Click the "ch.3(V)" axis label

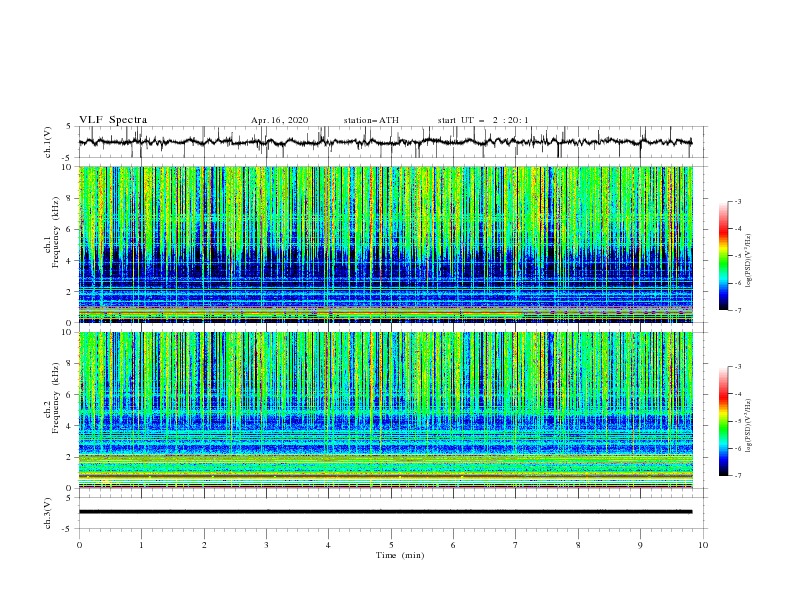[48, 513]
